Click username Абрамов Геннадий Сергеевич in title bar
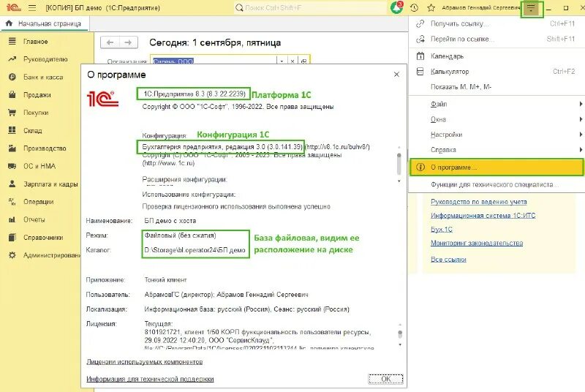Screen dimensions: 585x392 point(480,7)
